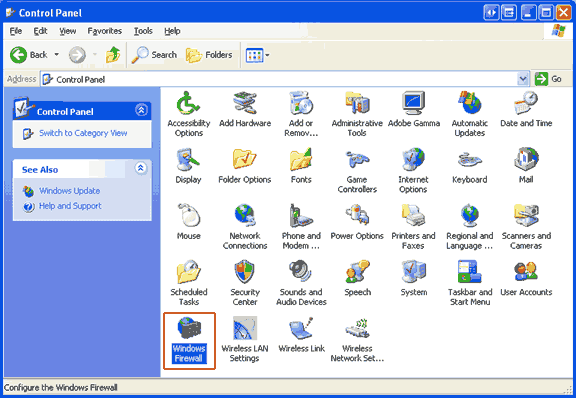The width and height of the screenshot is (576, 398).
Task: Open Add or Remove Programs icon
Action: 301,114
